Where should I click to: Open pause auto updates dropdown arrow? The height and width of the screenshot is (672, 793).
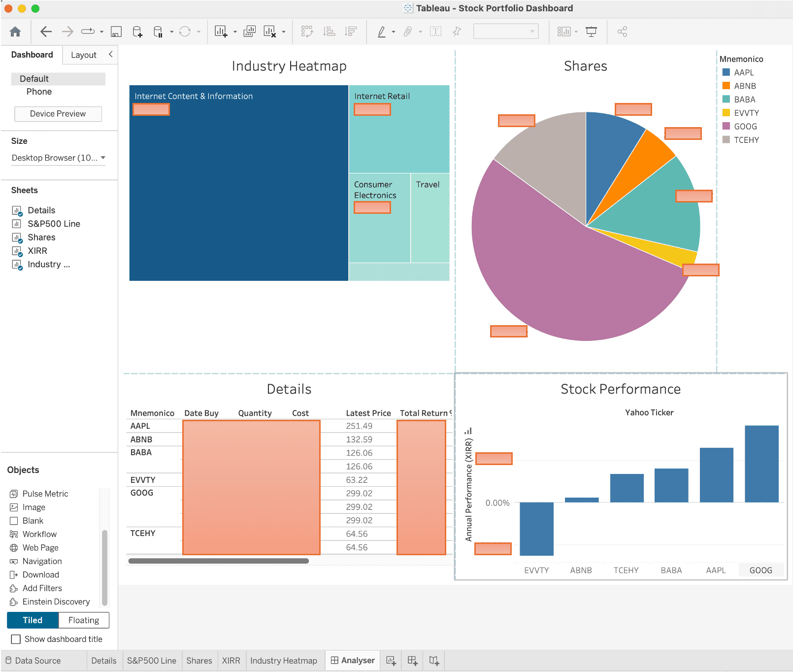pos(171,32)
